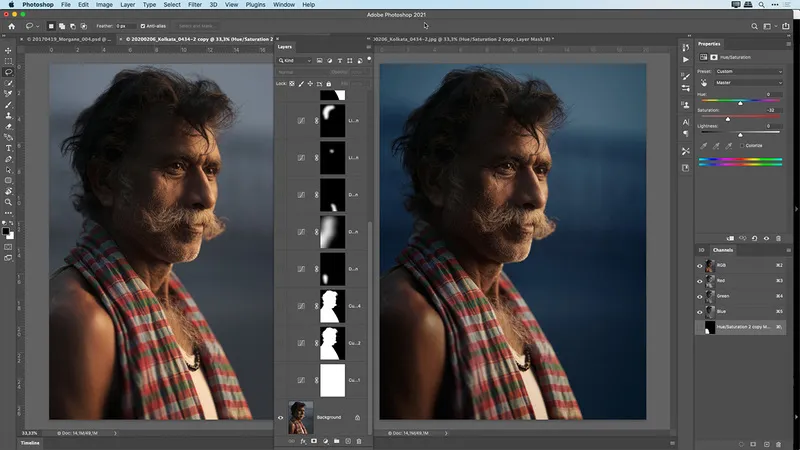Screen dimensions: 800x450
Task: Open the Kind filter dropdown in Layers
Action: pyautogui.click(x=295, y=61)
